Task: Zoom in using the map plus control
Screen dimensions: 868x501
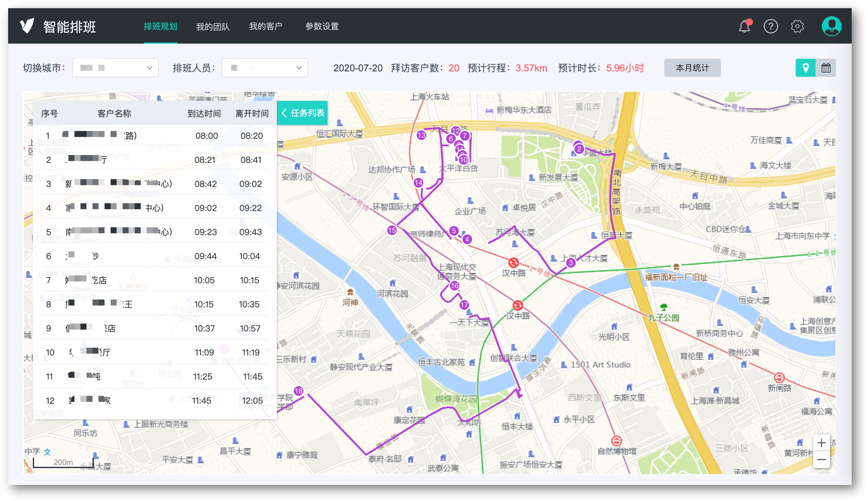Action: click(822, 443)
